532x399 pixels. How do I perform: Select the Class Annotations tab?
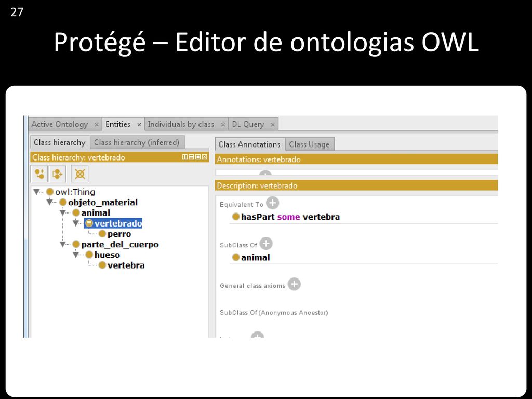coord(249,144)
